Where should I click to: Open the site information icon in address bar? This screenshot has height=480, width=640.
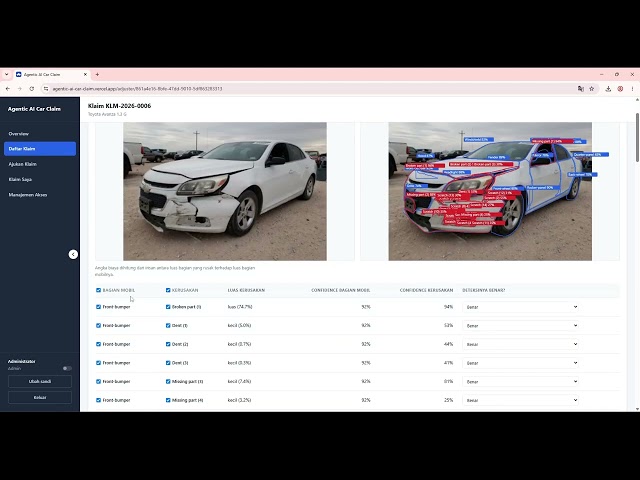pyautogui.click(x=46, y=89)
